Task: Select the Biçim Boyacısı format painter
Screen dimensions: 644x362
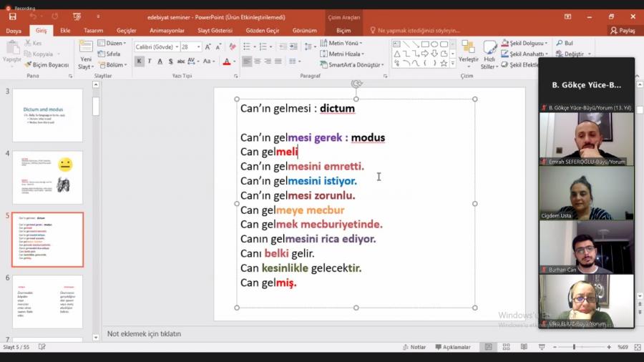Action: (x=47, y=65)
